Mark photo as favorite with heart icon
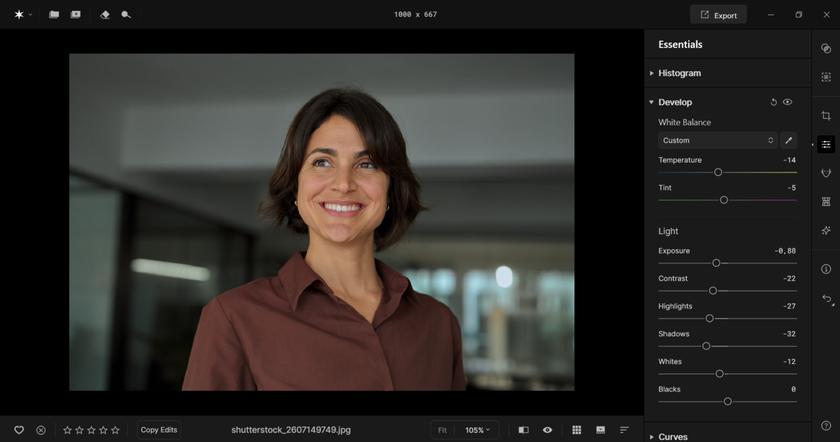This screenshot has height=442, width=840. [x=19, y=430]
